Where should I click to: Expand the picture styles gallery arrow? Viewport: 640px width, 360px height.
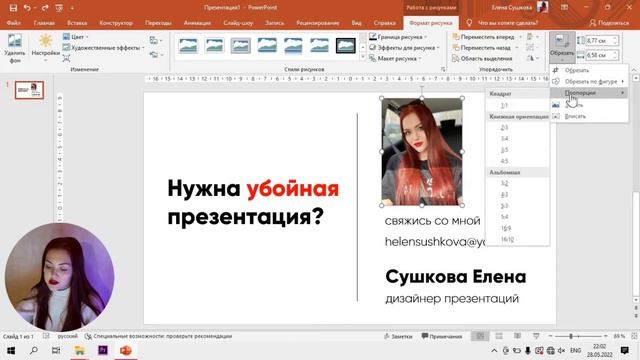(x=363, y=58)
